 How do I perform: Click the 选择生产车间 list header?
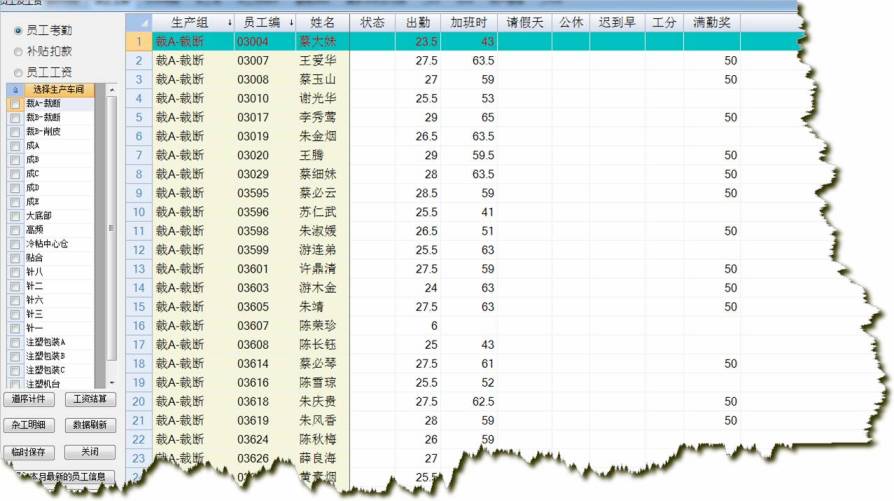tap(58, 89)
